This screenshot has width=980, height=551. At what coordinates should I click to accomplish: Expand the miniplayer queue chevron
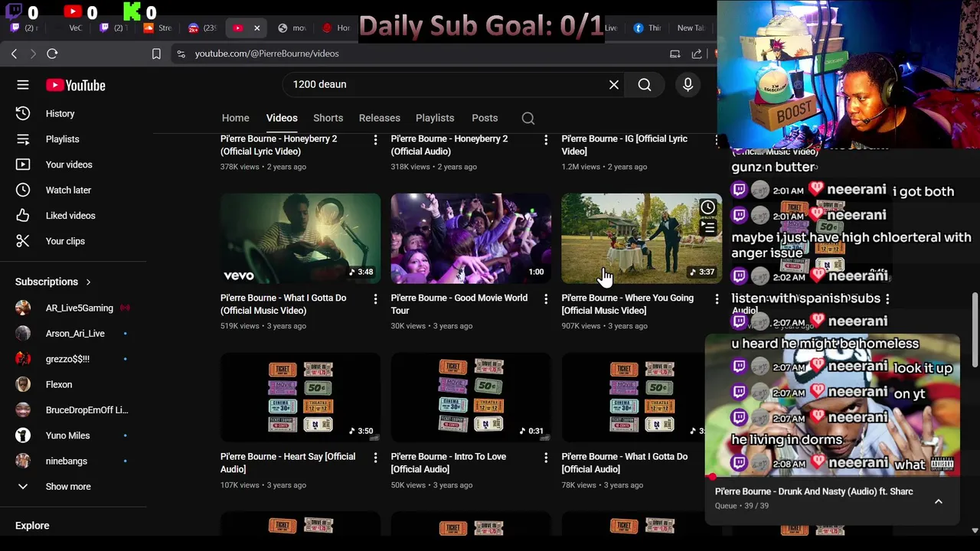(x=938, y=501)
